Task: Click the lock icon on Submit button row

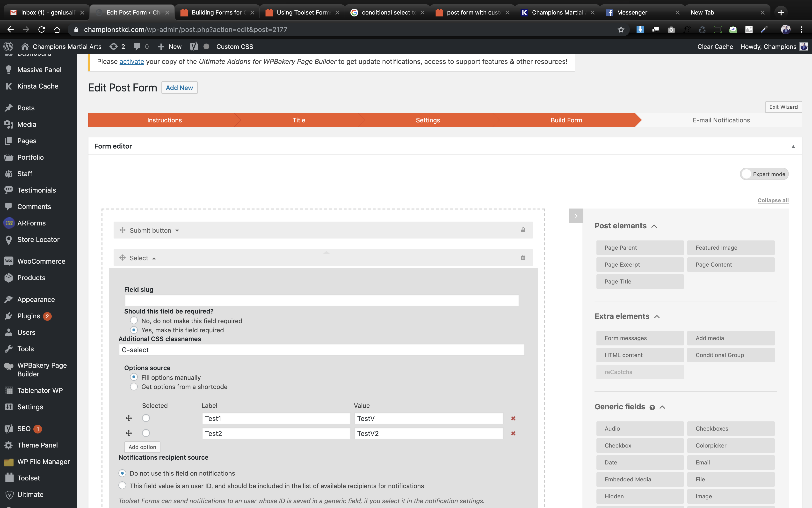Action: pyautogui.click(x=523, y=230)
